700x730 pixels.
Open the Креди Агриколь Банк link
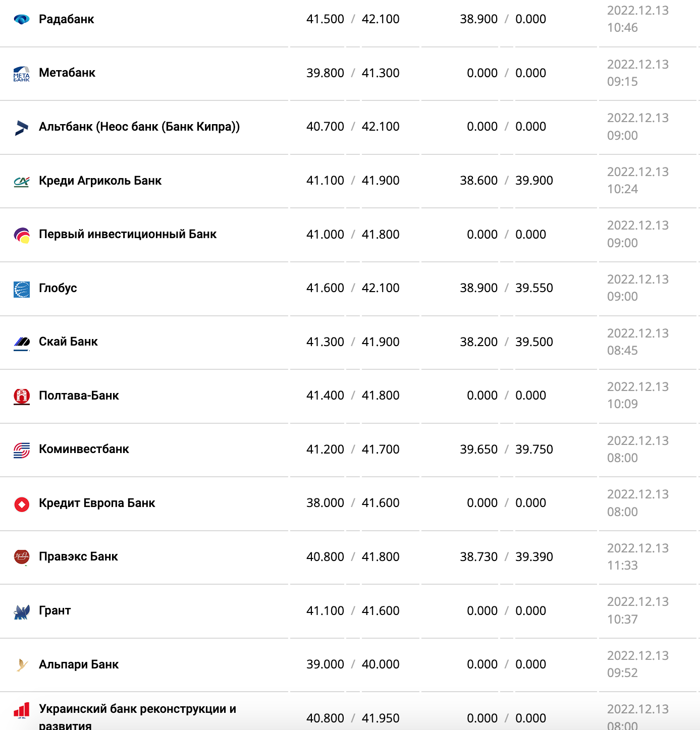pos(100,181)
